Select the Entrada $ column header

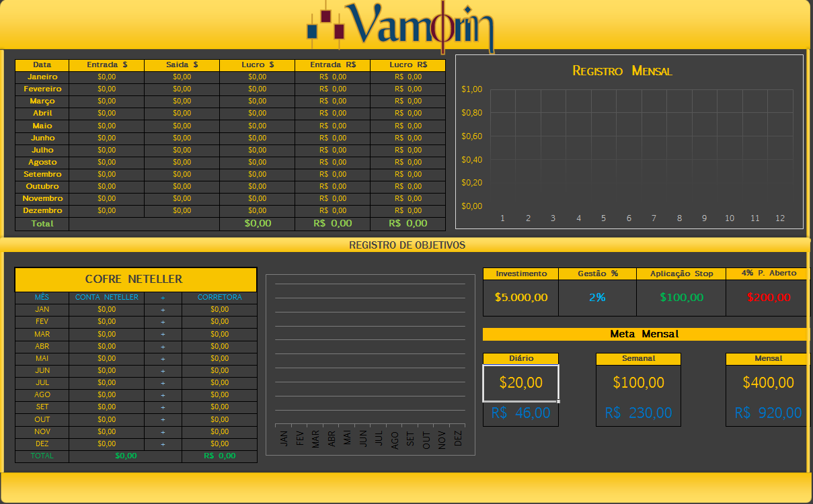(x=107, y=65)
